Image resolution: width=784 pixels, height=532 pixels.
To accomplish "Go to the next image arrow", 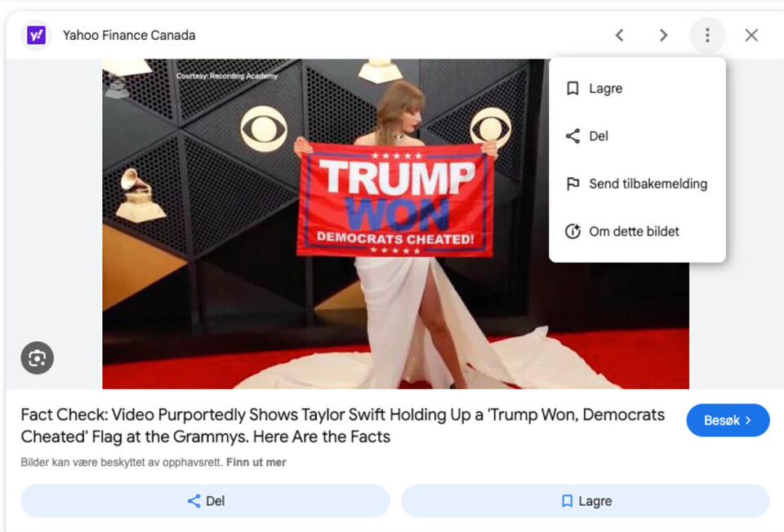I will coord(663,35).
